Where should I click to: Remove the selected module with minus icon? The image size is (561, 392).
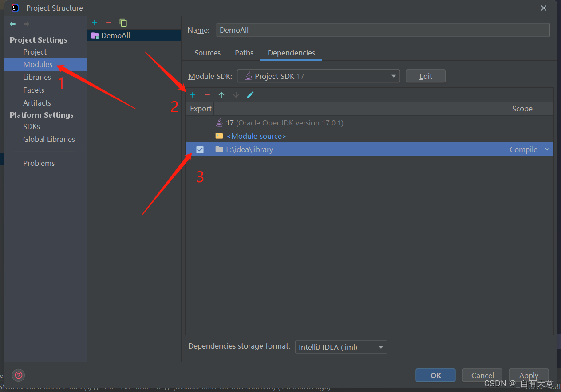click(109, 23)
